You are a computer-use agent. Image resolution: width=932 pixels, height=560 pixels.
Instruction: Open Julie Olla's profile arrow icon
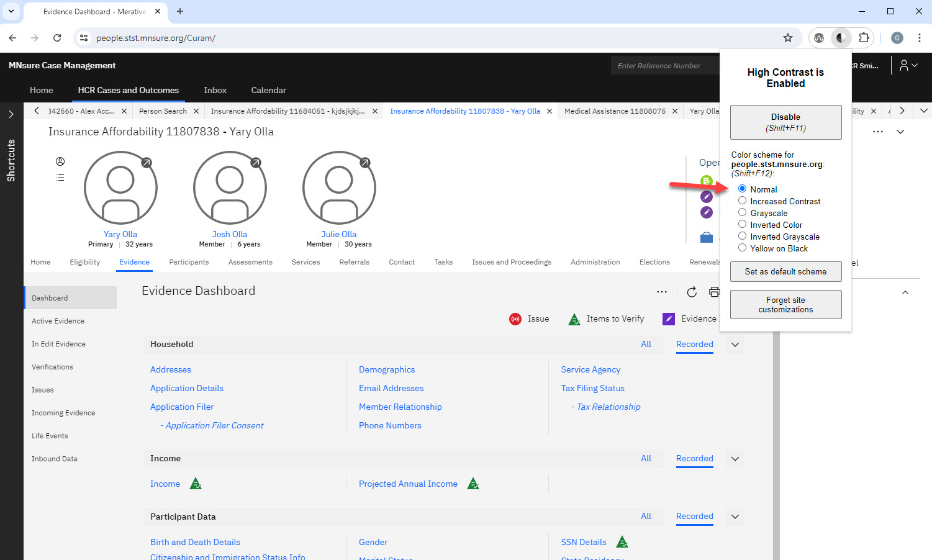pyautogui.click(x=365, y=163)
